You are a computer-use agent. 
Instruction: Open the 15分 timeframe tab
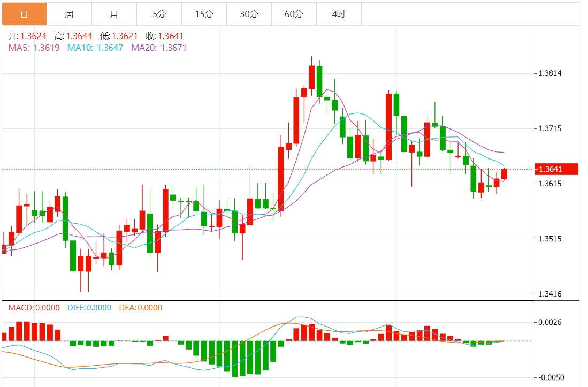pos(204,14)
